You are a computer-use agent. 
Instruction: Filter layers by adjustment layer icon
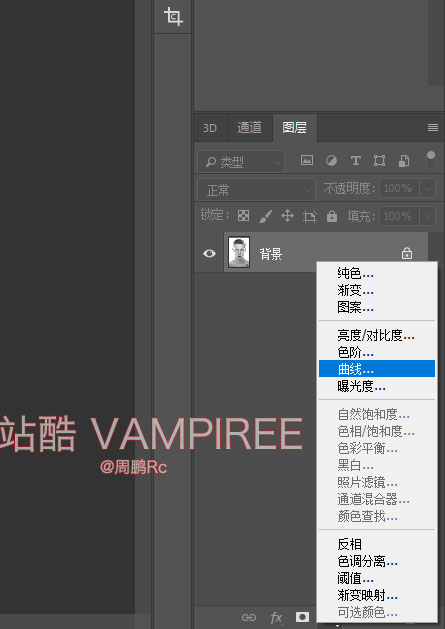coord(331,161)
